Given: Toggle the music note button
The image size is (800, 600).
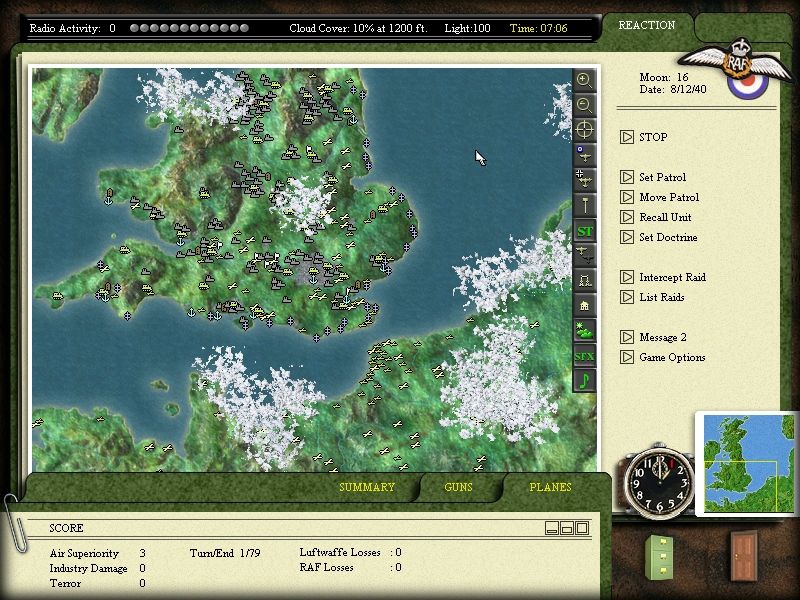Looking at the screenshot, I should (x=585, y=380).
